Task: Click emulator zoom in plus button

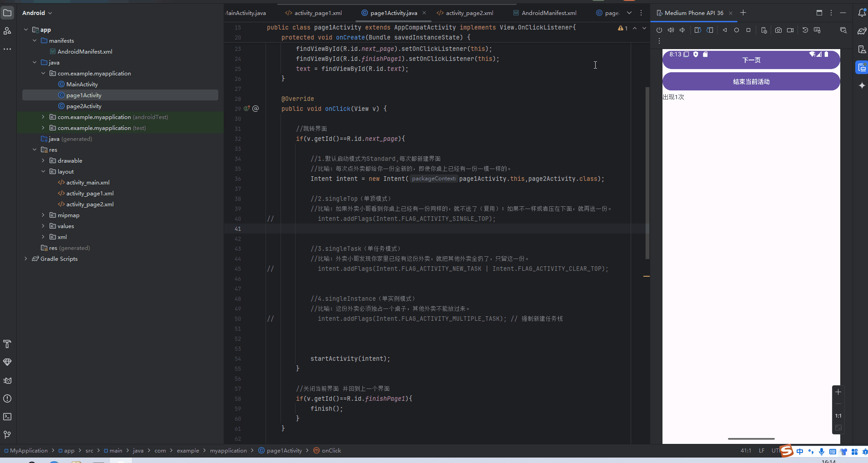Action: coord(838,392)
